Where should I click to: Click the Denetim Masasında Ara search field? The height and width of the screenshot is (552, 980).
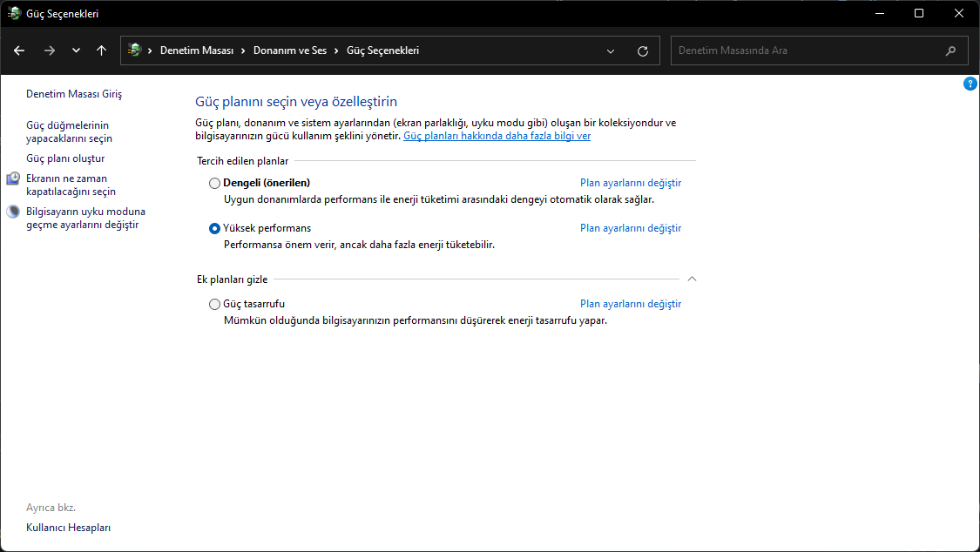pyautogui.click(x=806, y=50)
